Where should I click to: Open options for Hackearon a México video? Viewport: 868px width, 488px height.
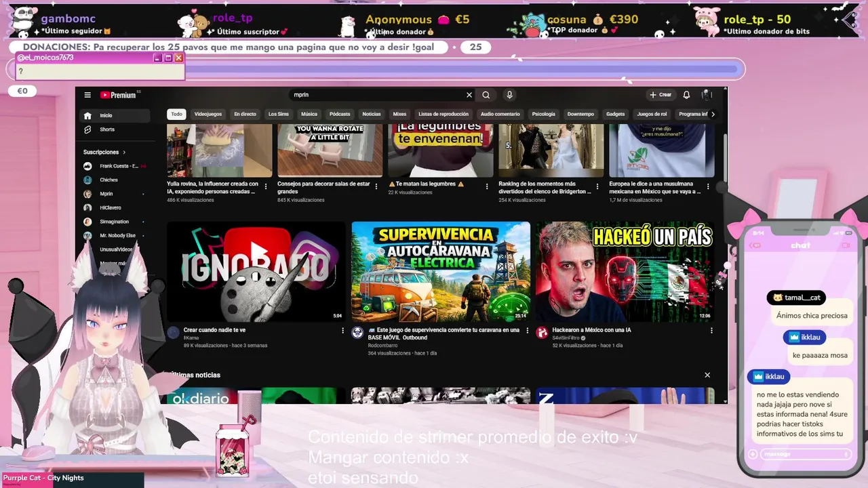pyautogui.click(x=711, y=331)
